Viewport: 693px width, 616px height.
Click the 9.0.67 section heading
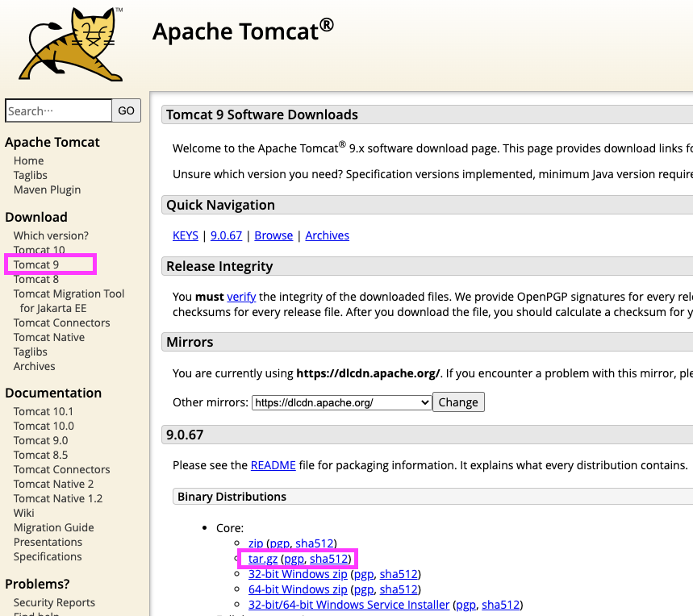pos(185,435)
